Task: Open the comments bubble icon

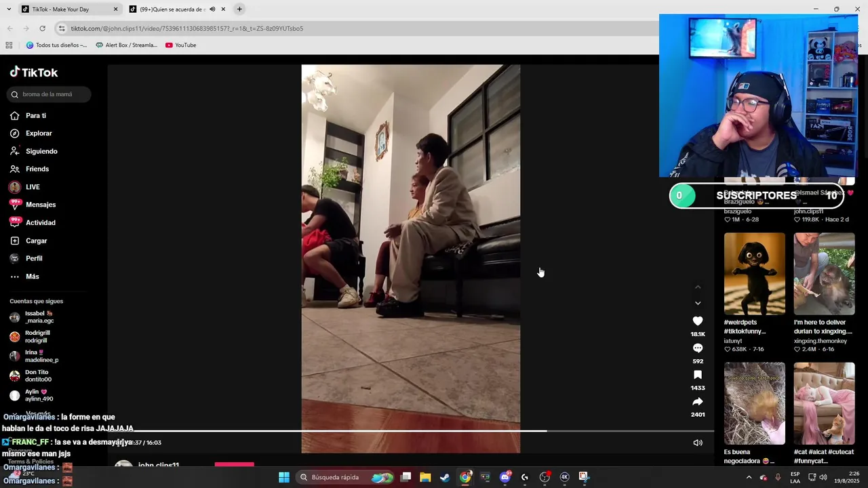Action: [698, 348]
